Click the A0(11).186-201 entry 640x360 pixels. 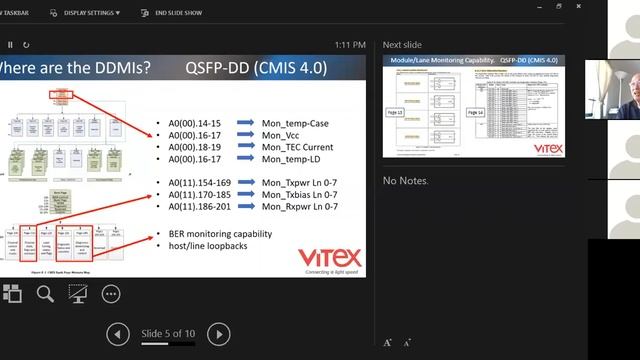coord(200,207)
